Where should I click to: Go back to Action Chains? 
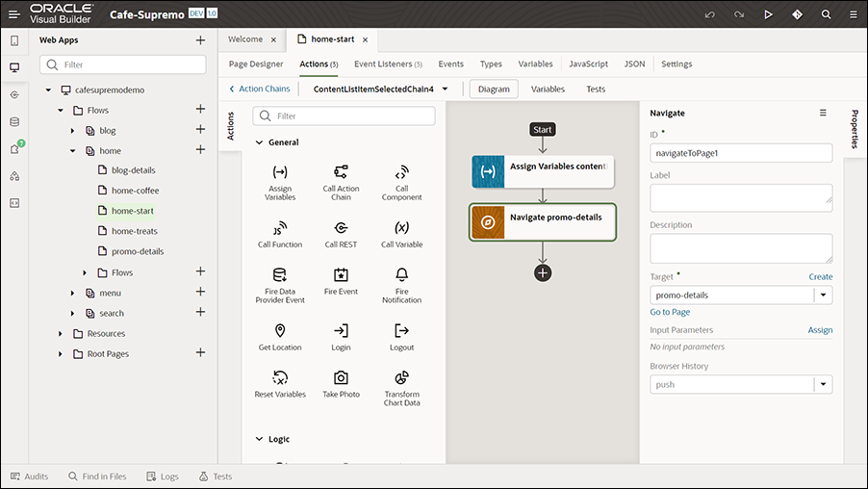pos(260,89)
